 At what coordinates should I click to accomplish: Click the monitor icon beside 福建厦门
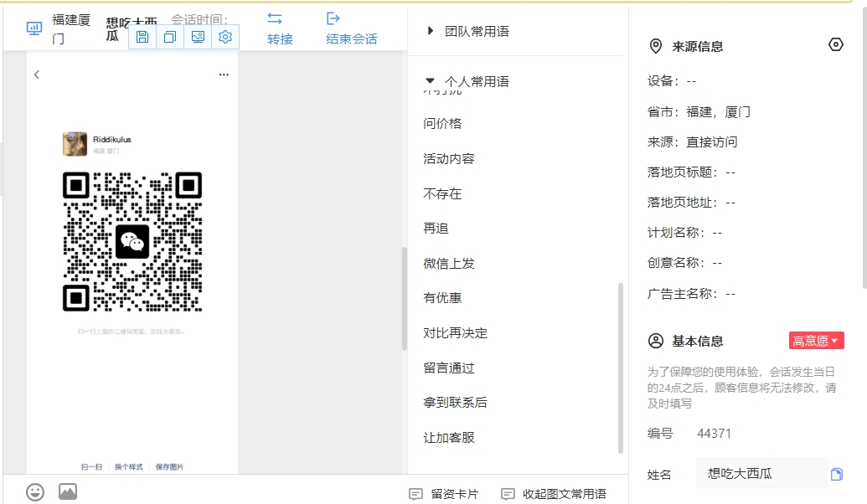(x=34, y=28)
